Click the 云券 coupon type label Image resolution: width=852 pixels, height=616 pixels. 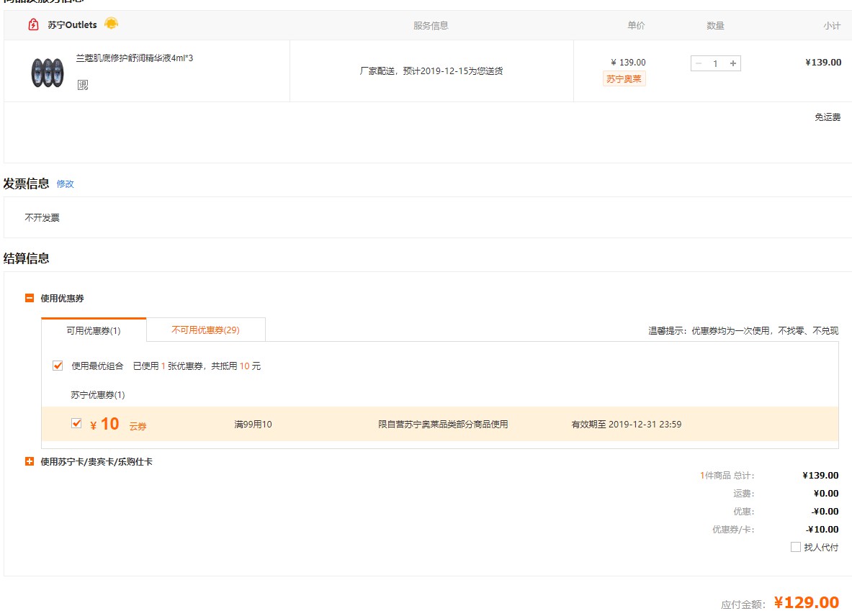point(138,426)
